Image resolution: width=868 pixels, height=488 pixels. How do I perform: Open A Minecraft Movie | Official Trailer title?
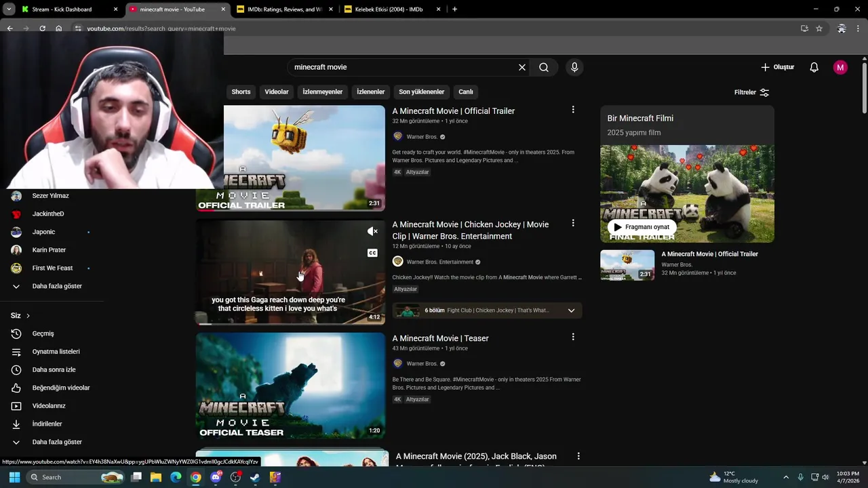click(x=454, y=111)
